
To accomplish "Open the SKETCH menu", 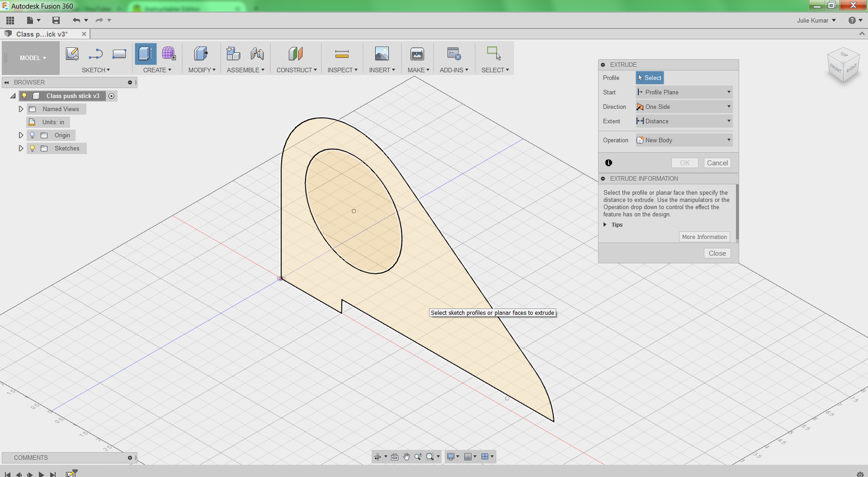I will 95,70.
